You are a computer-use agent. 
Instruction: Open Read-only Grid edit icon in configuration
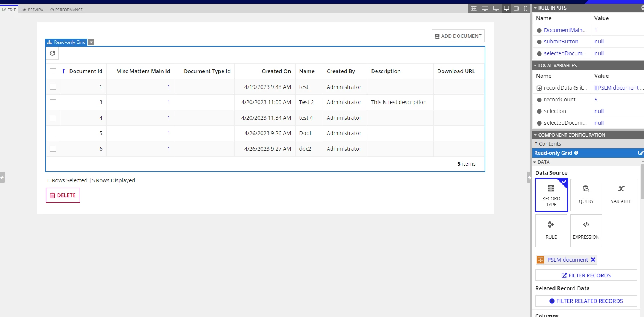click(x=641, y=153)
